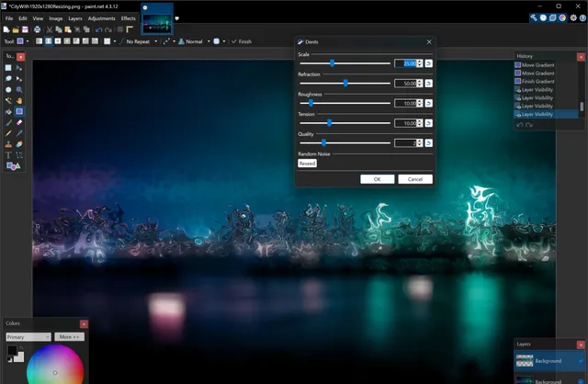Select the Rectangle Select tool
This screenshot has width=588, height=384.
coord(8,68)
